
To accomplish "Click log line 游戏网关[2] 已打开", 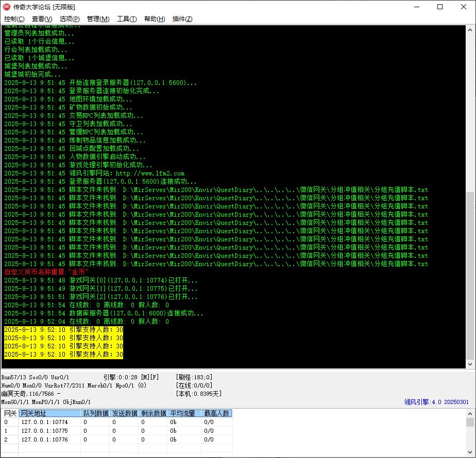I will click(x=101, y=296).
